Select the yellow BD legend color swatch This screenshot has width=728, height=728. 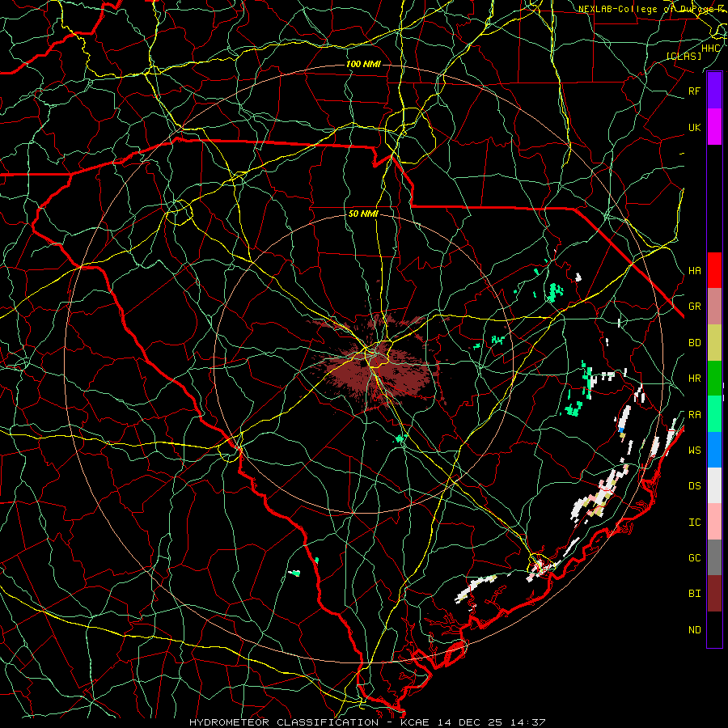coord(714,343)
